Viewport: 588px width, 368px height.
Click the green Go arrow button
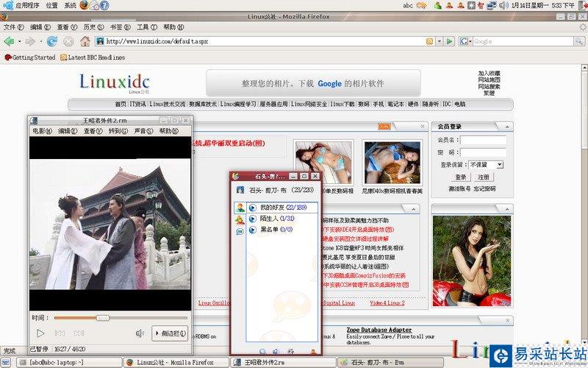[449, 41]
